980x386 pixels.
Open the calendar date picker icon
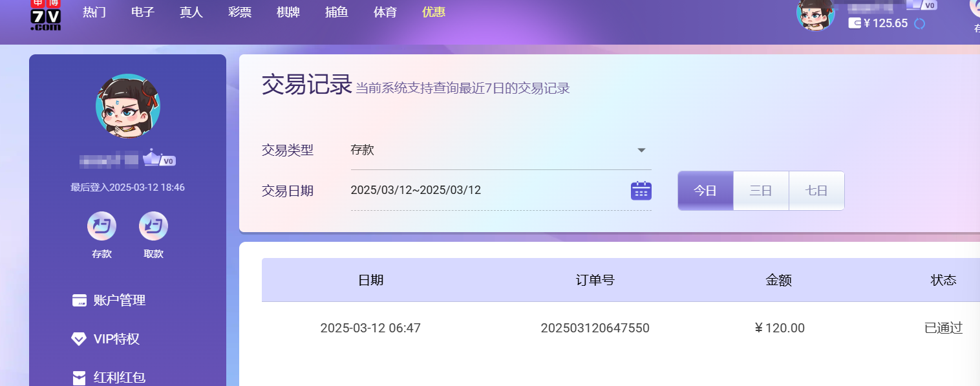(641, 191)
